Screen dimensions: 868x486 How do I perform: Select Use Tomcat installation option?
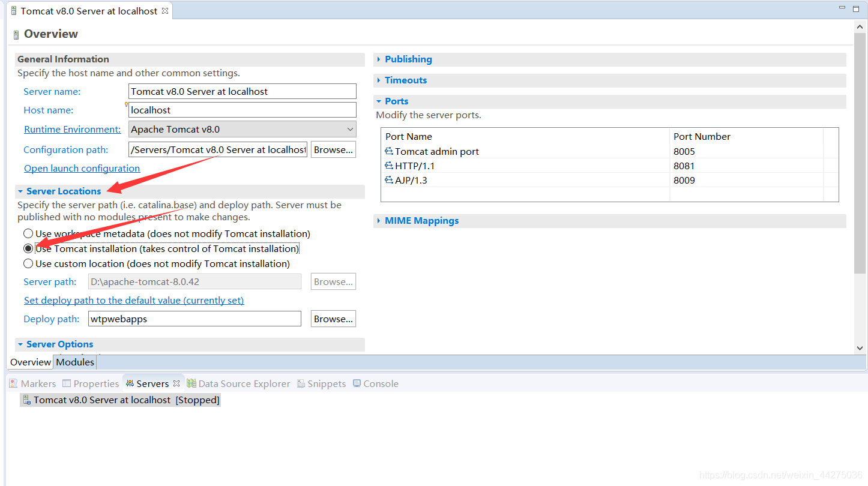[28, 248]
